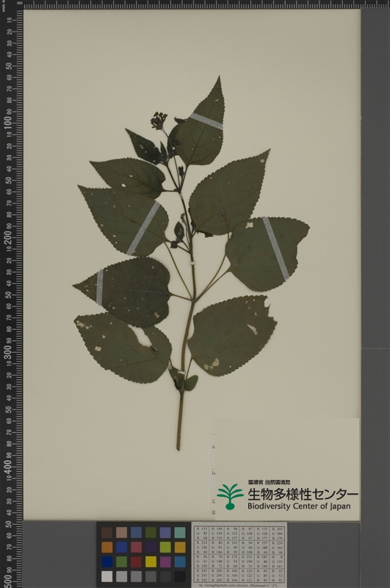Select the cyan swatch in the third row

(x=180, y=562)
